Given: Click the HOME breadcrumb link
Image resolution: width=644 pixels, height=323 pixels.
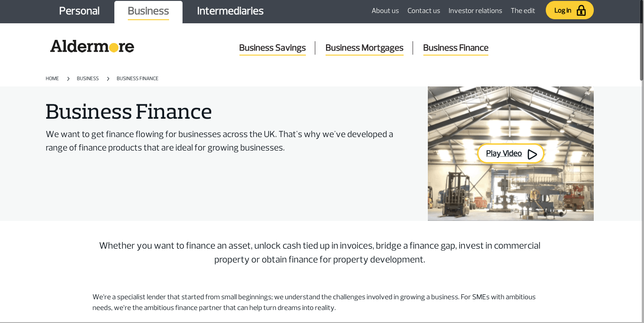Looking at the screenshot, I should pyautogui.click(x=52, y=79).
